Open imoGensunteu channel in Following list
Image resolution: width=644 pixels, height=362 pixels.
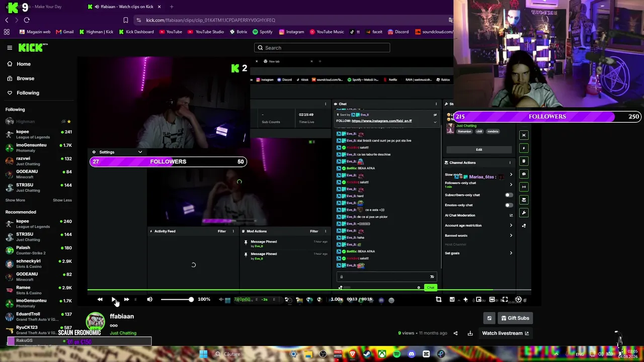click(x=39, y=147)
